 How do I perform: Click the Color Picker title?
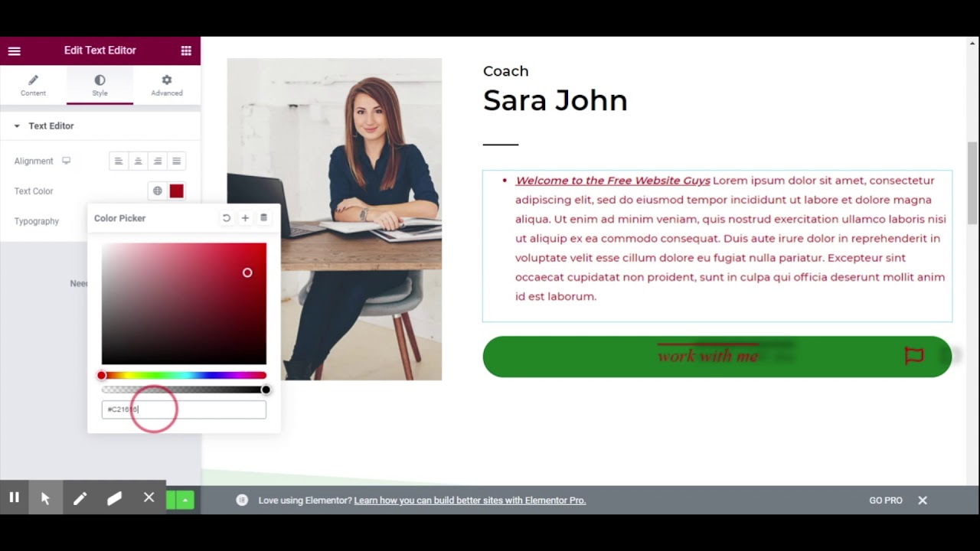click(119, 218)
